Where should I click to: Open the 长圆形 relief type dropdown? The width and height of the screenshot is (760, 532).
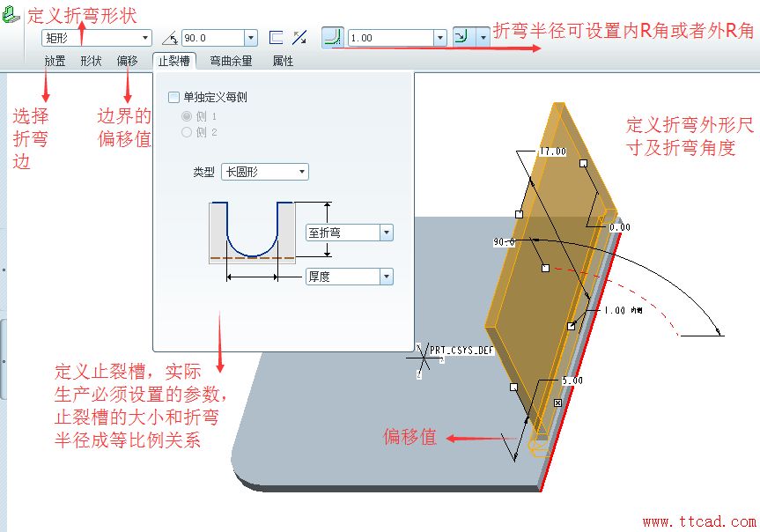coord(265,172)
